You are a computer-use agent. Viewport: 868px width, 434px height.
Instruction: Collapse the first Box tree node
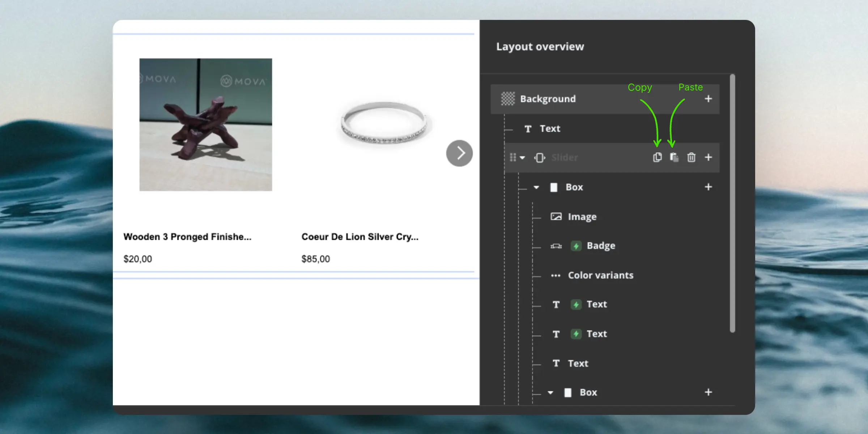pos(536,187)
